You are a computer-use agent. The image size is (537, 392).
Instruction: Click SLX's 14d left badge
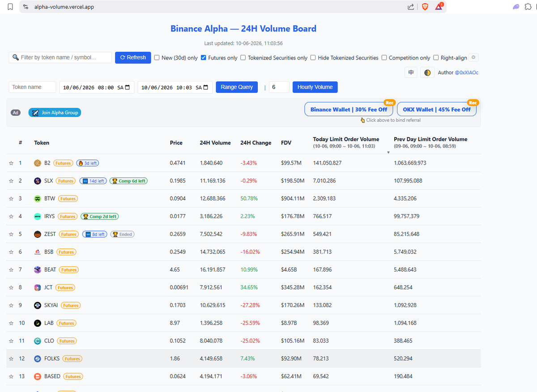93,181
